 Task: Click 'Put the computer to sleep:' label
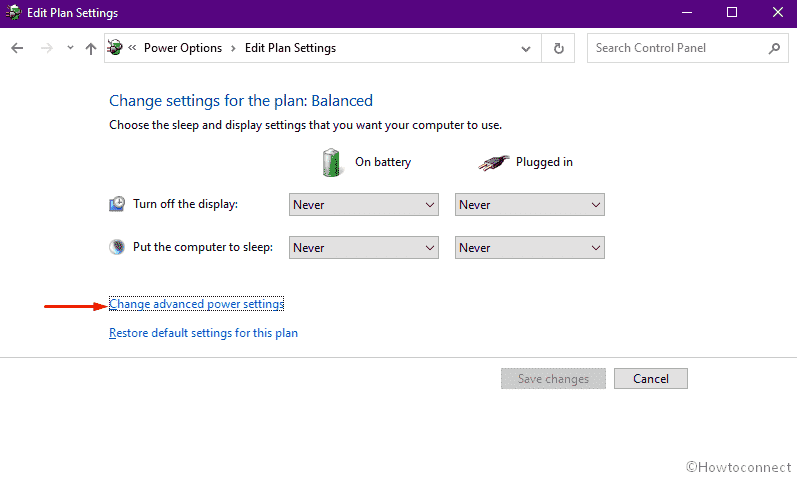(203, 247)
